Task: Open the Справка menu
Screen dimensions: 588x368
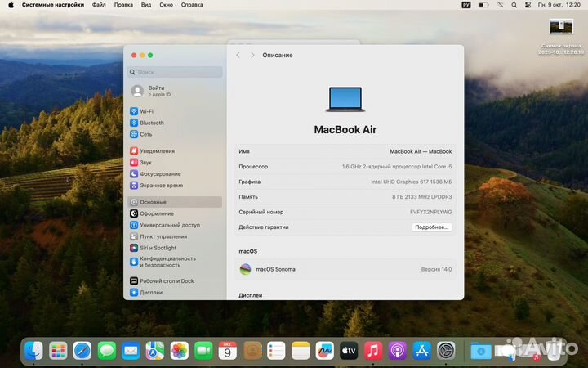Action: 192,5
